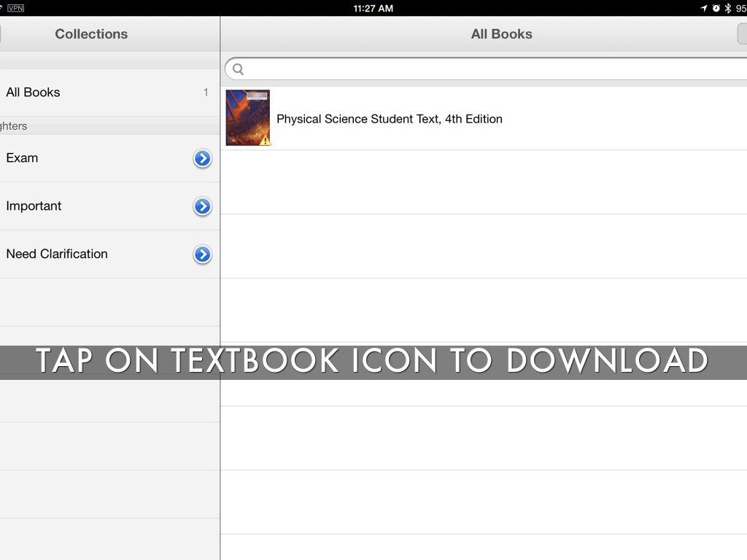The image size is (747, 560).
Task: Tap the alarm clock status icon
Action: click(716, 8)
